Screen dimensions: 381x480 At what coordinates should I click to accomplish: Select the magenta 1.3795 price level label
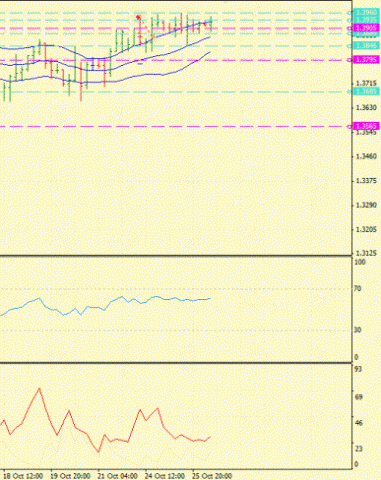366,60
